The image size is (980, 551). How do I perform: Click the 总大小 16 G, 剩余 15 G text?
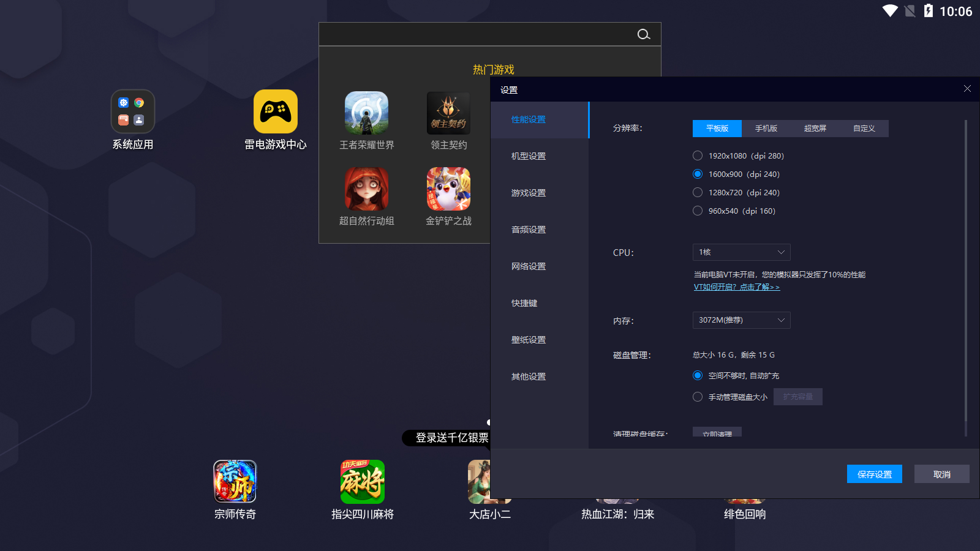click(x=734, y=355)
